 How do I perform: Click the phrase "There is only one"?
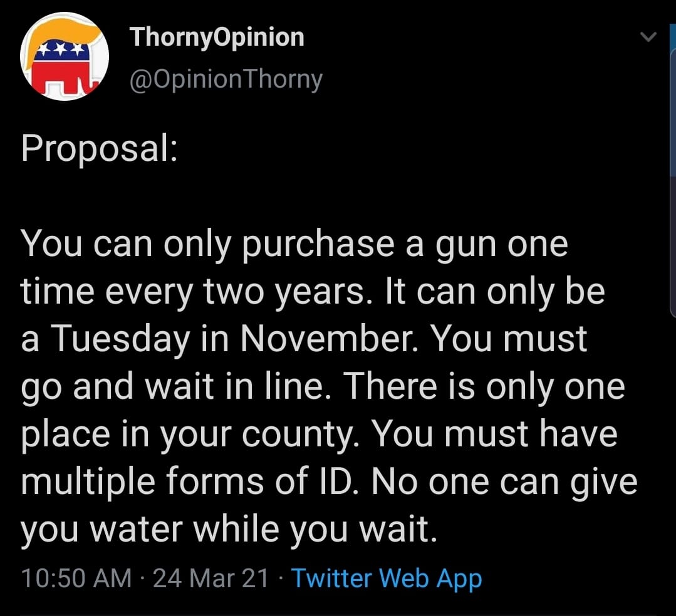[485, 386]
